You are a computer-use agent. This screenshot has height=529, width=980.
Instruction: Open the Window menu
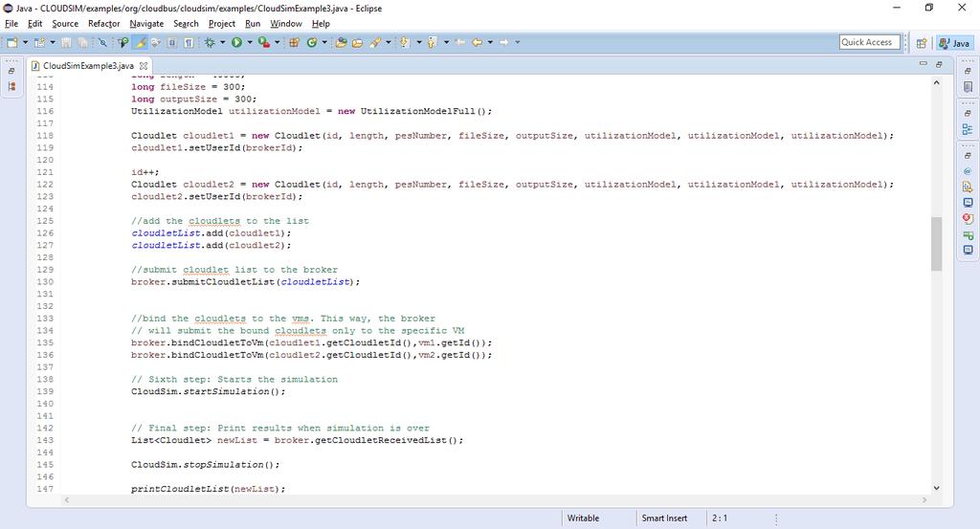285,24
